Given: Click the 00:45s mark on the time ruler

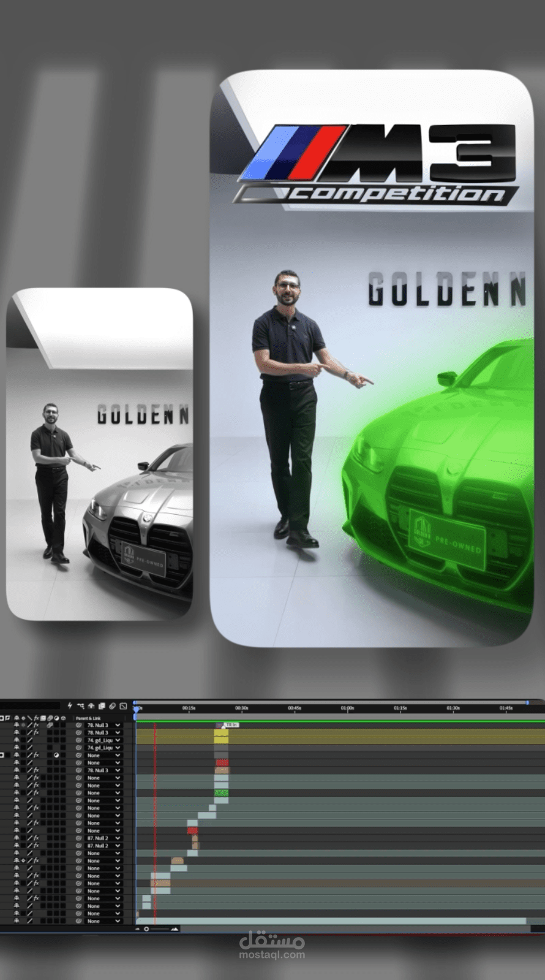Looking at the screenshot, I should (295, 708).
